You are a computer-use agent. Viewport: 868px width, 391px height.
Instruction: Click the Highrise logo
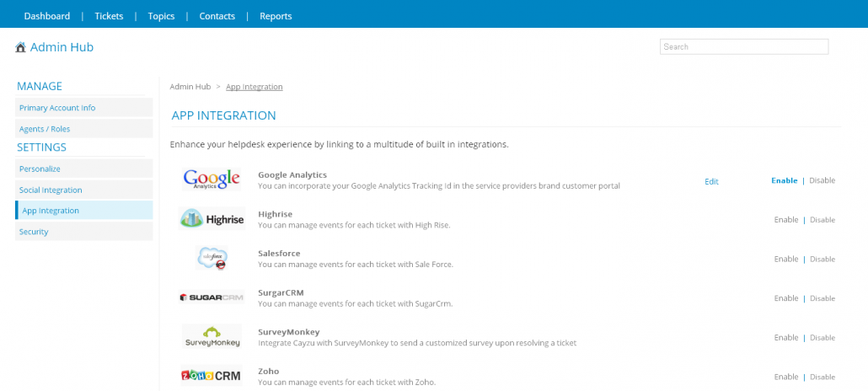click(x=212, y=219)
